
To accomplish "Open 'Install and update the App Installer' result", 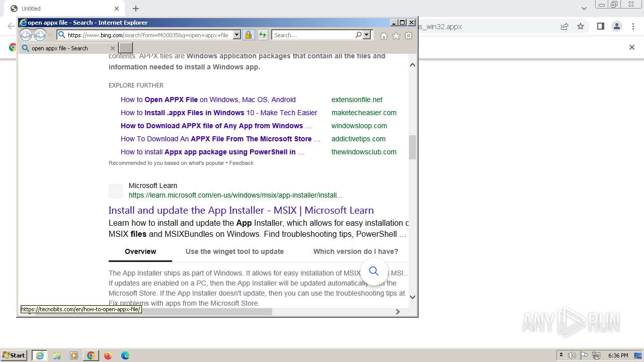I will 241,210.
